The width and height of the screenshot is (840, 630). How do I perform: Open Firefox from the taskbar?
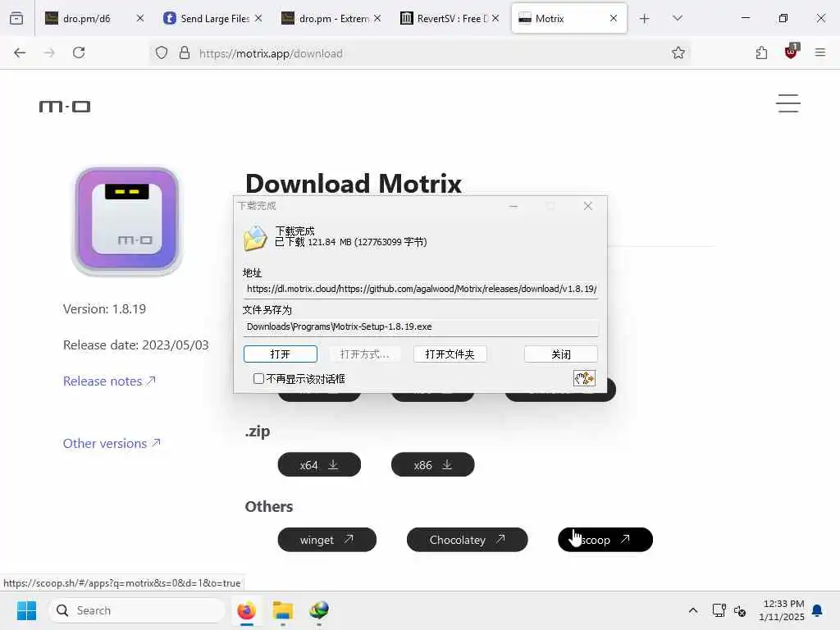click(x=246, y=610)
